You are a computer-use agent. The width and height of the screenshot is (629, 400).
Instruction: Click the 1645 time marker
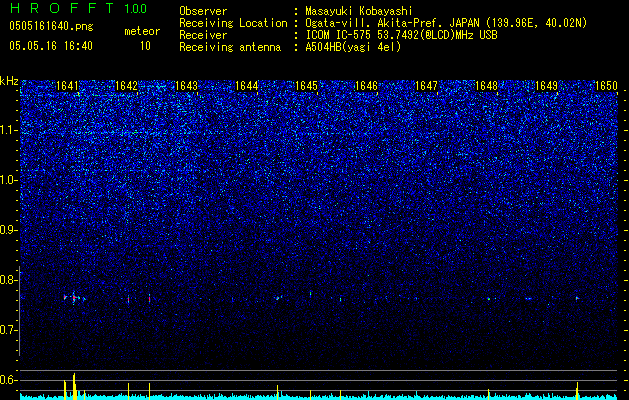pyautogui.click(x=306, y=86)
